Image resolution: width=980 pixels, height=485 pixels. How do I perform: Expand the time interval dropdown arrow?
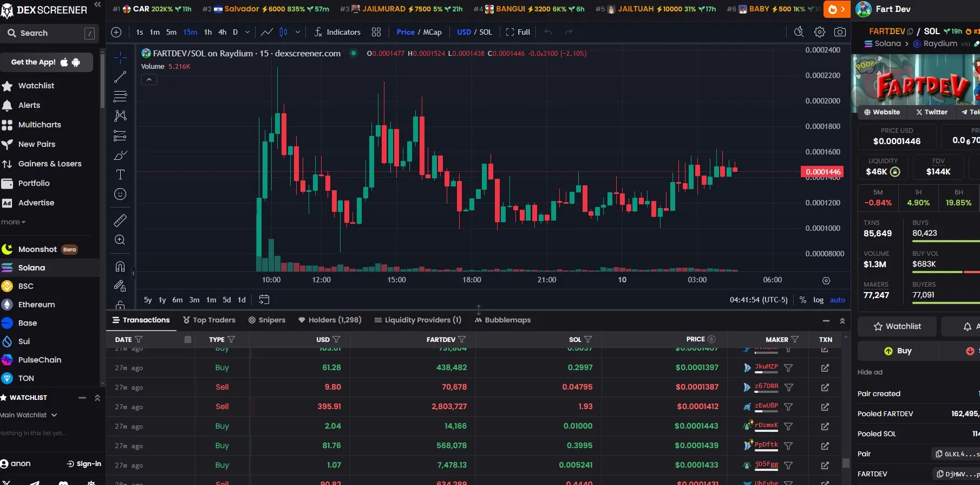247,32
